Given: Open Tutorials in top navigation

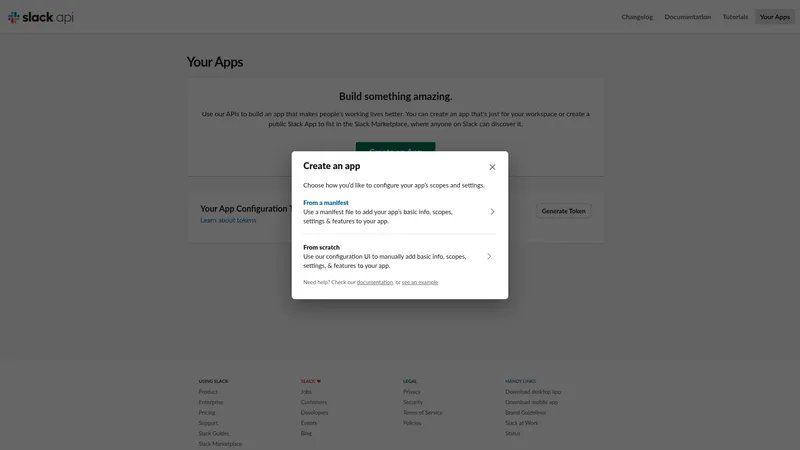Looking at the screenshot, I should [735, 17].
